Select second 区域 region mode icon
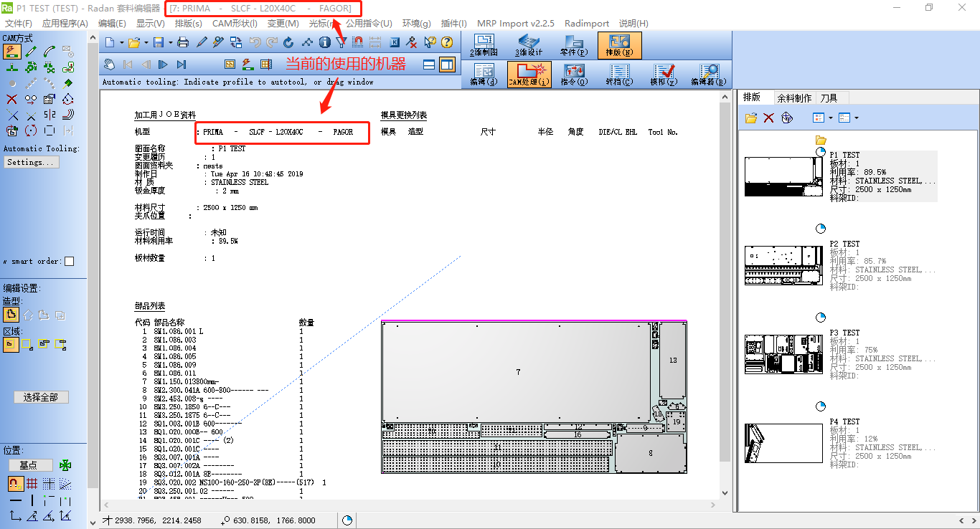This screenshot has width=980, height=529. click(27, 344)
